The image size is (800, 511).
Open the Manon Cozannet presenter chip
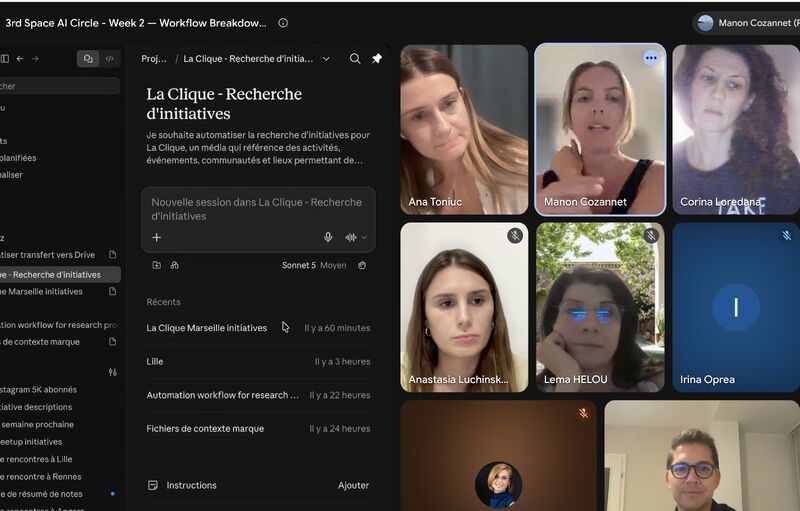(747, 23)
